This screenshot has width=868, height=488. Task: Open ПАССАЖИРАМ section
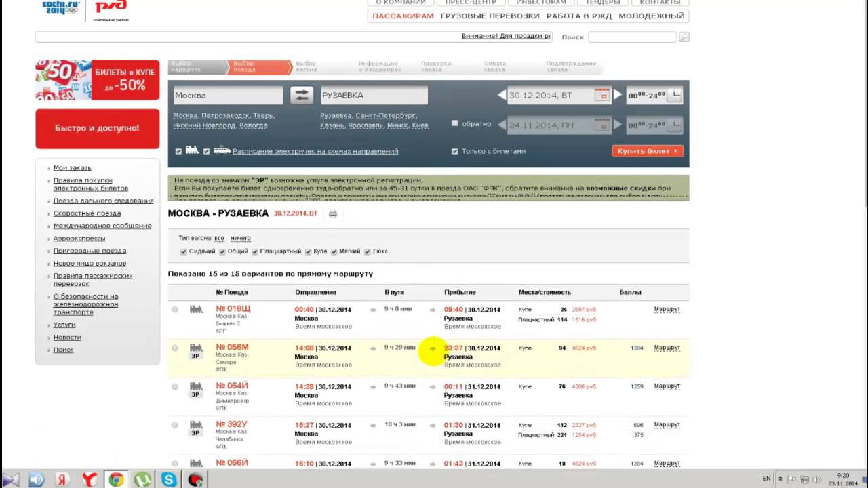pyautogui.click(x=403, y=16)
